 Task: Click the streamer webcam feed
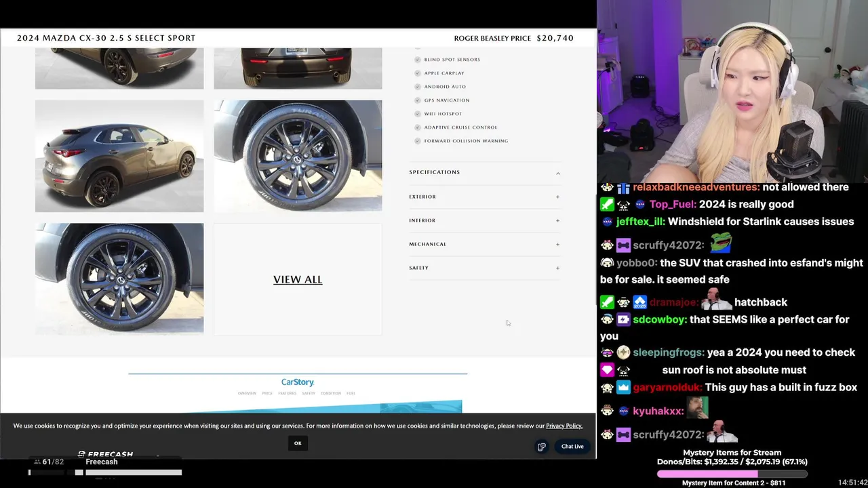click(732, 91)
